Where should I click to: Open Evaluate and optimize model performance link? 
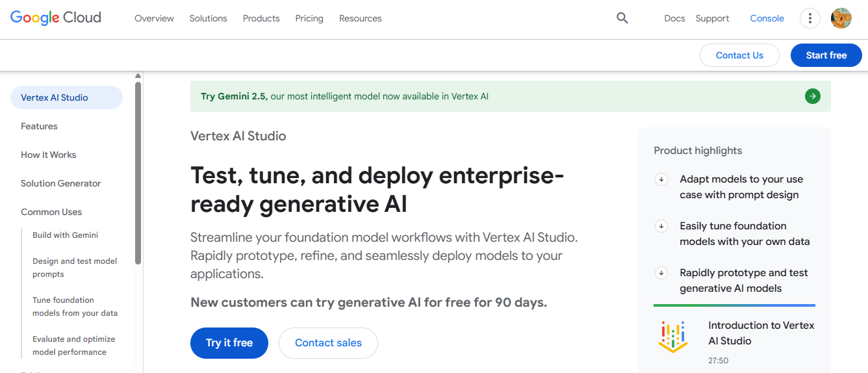tap(74, 346)
